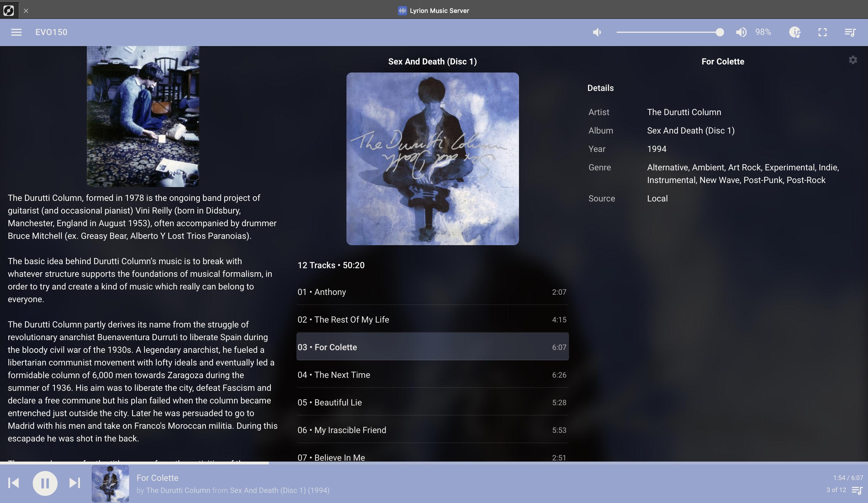Close the Lyrion Music Server tab
Screen dimensions: 868x503
point(26,11)
